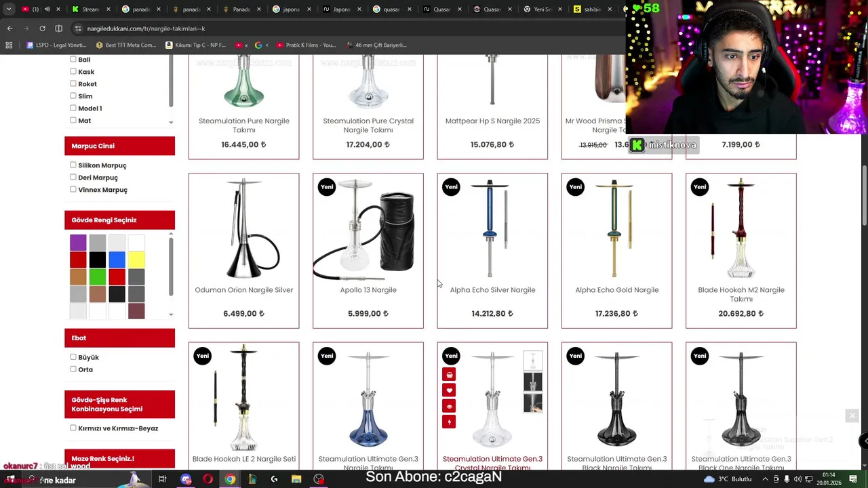Check the Slim filter option
Screen dimensions: 868x488
[x=73, y=96]
